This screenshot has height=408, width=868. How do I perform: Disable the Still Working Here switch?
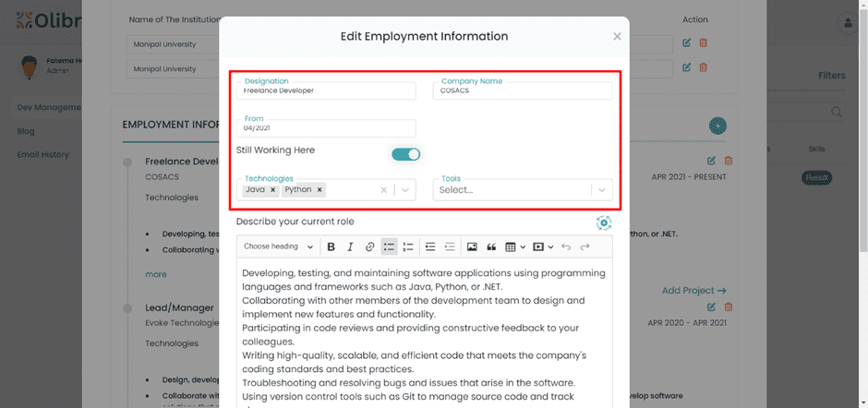tap(405, 154)
